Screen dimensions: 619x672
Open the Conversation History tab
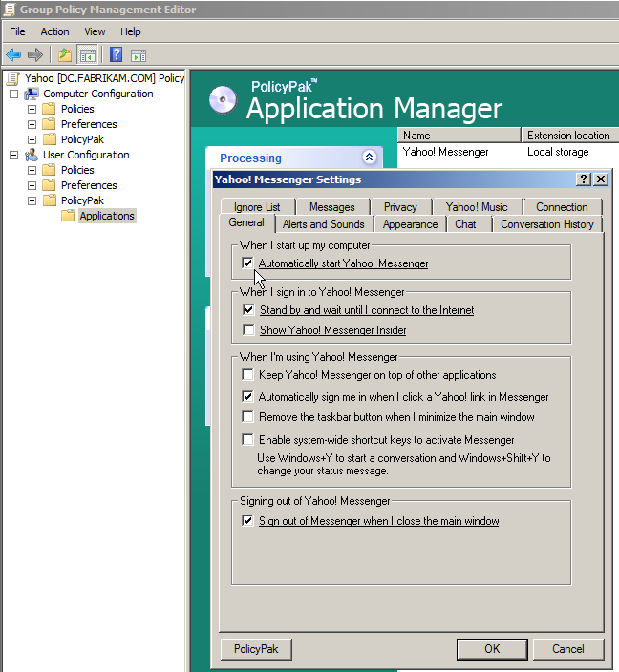point(547,224)
